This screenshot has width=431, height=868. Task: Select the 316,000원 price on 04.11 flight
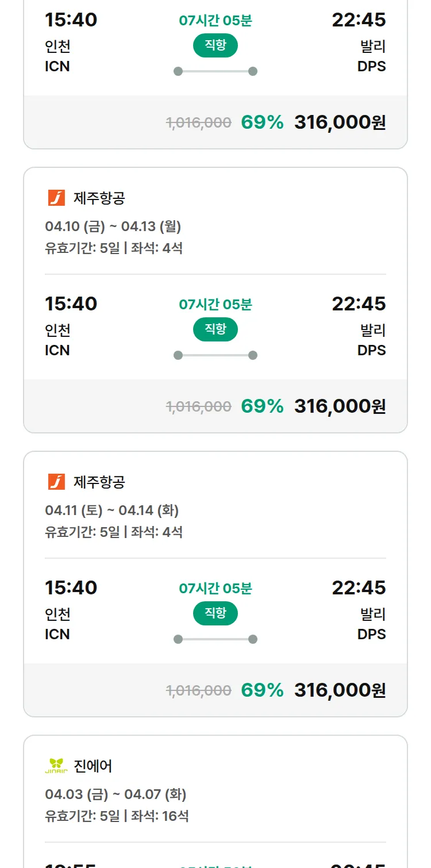pyautogui.click(x=340, y=690)
